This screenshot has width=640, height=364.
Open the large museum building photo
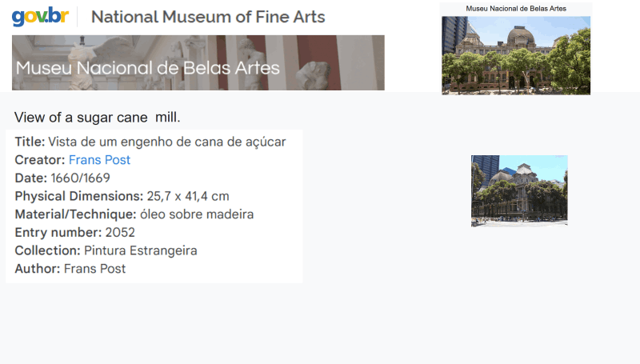point(516,55)
